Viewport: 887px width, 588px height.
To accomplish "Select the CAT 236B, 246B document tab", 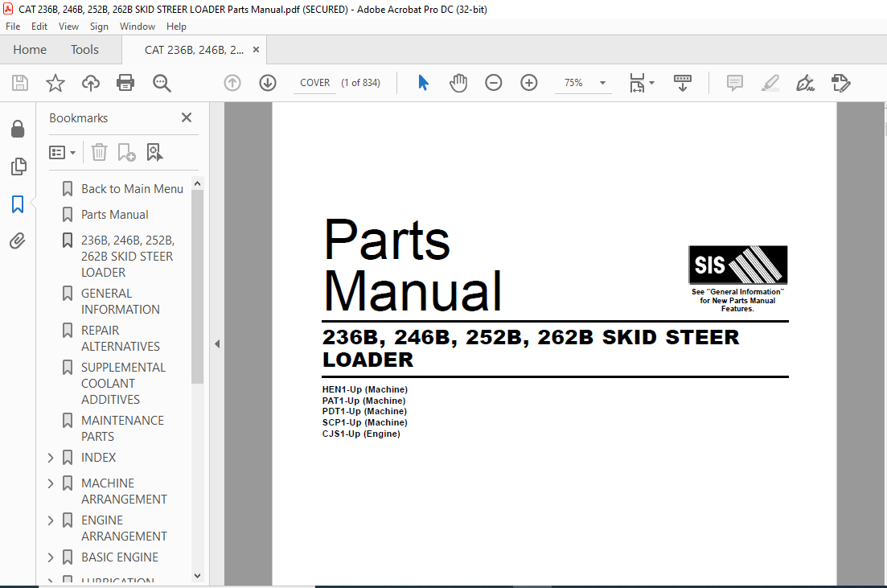I will (x=194, y=50).
